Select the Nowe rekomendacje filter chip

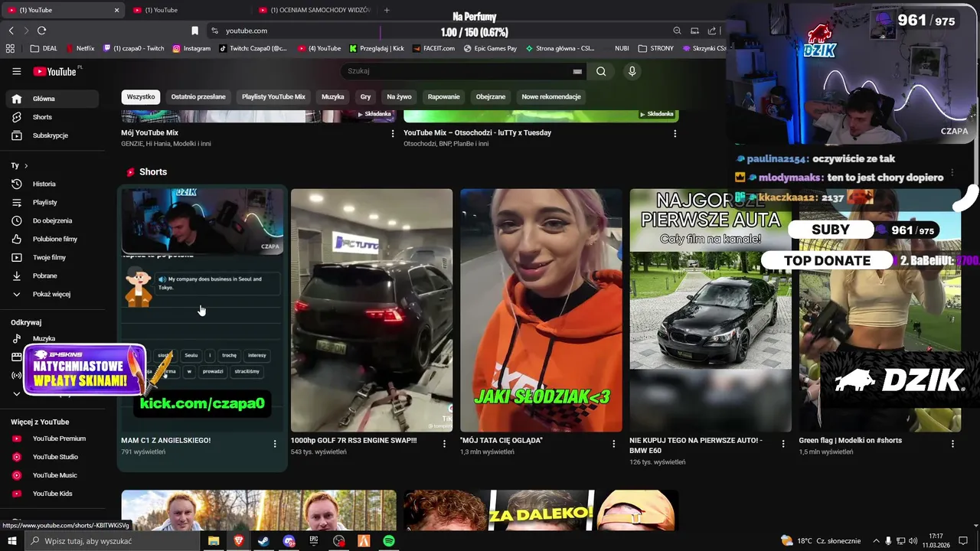pos(551,97)
